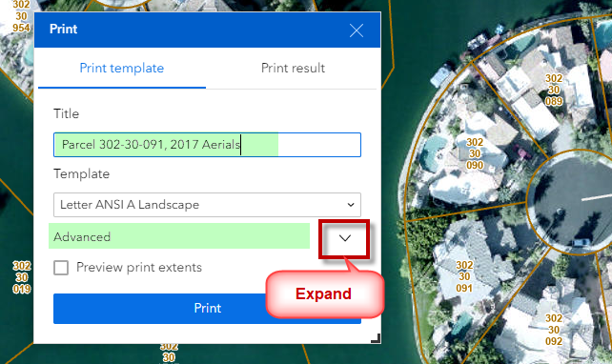Expand the Advanced section chevron
The width and height of the screenshot is (612, 364).
click(x=345, y=238)
